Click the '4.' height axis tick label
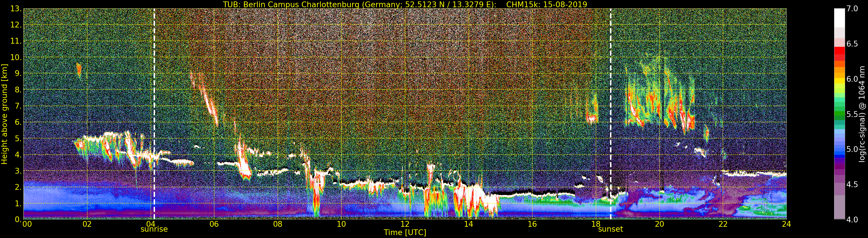868x238 pixels. pyautogui.click(x=18, y=155)
